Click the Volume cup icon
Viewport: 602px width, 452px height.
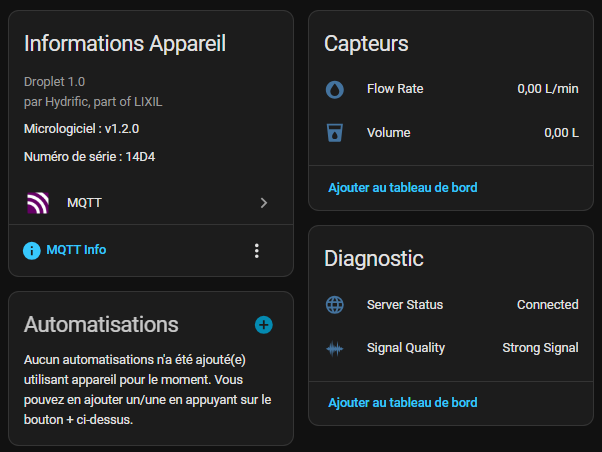(335, 133)
